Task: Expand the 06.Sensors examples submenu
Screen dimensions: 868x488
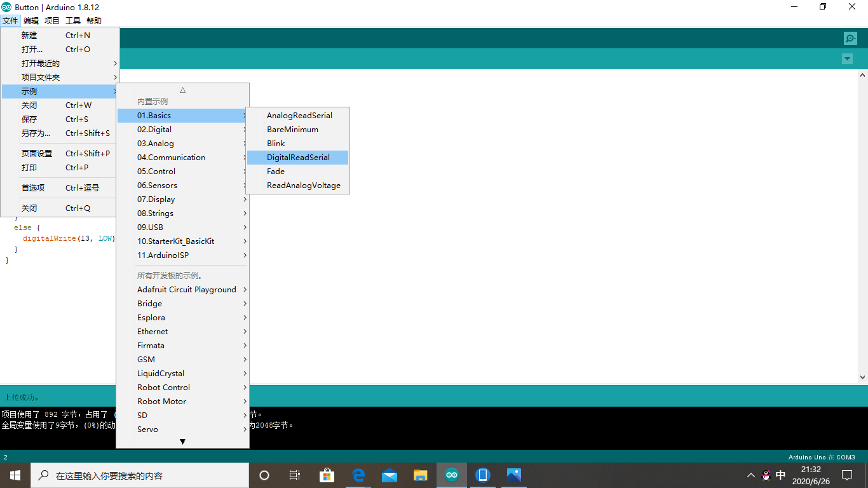Action: (183, 186)
